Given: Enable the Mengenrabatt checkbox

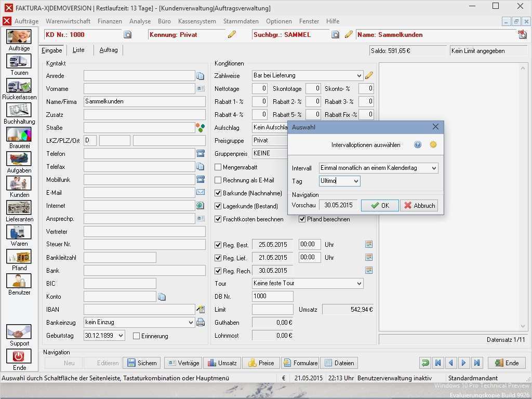Looking at the screenshot, I should (x=217, y=167).
